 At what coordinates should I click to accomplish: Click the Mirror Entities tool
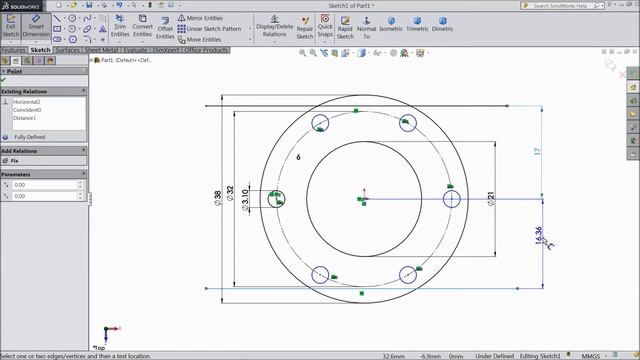[200, 18]
